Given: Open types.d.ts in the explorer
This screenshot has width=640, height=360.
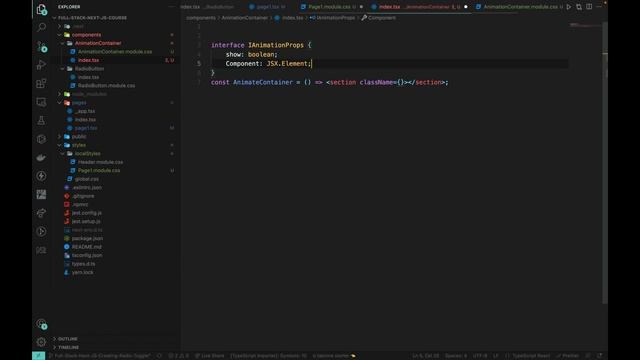Looking at the screenshot, I should (84, 264).
